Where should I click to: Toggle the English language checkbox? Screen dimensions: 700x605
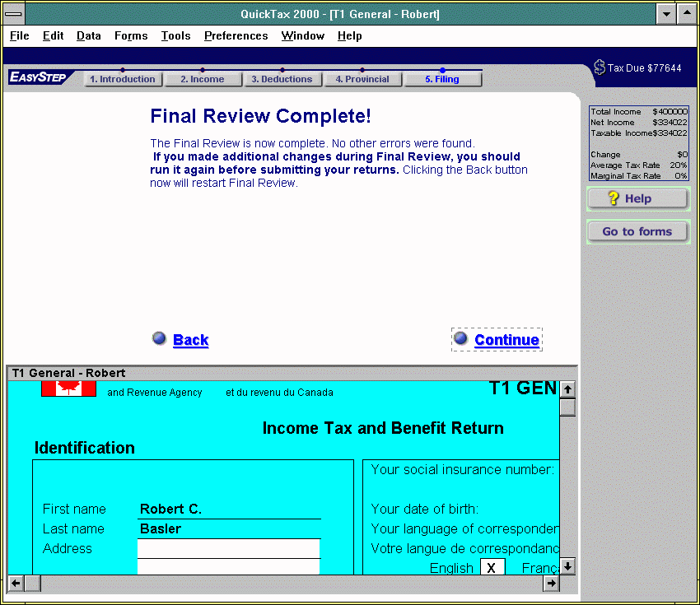coord(492,567)
